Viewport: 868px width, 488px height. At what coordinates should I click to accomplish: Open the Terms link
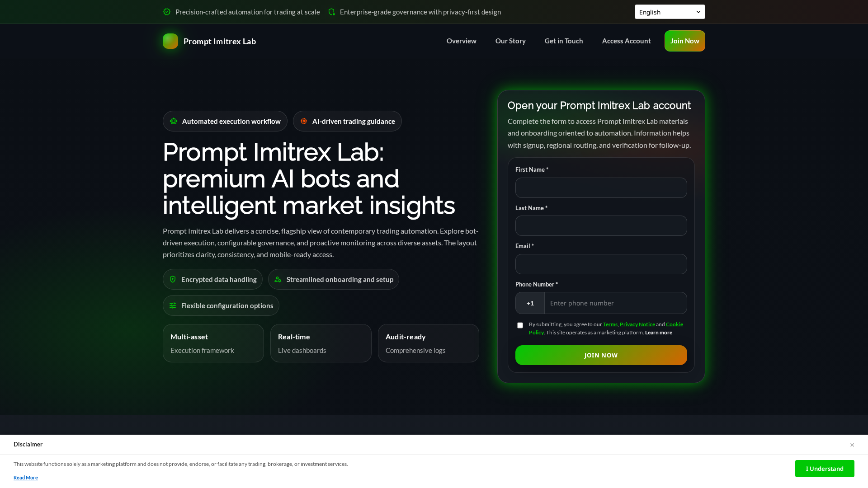610,324
